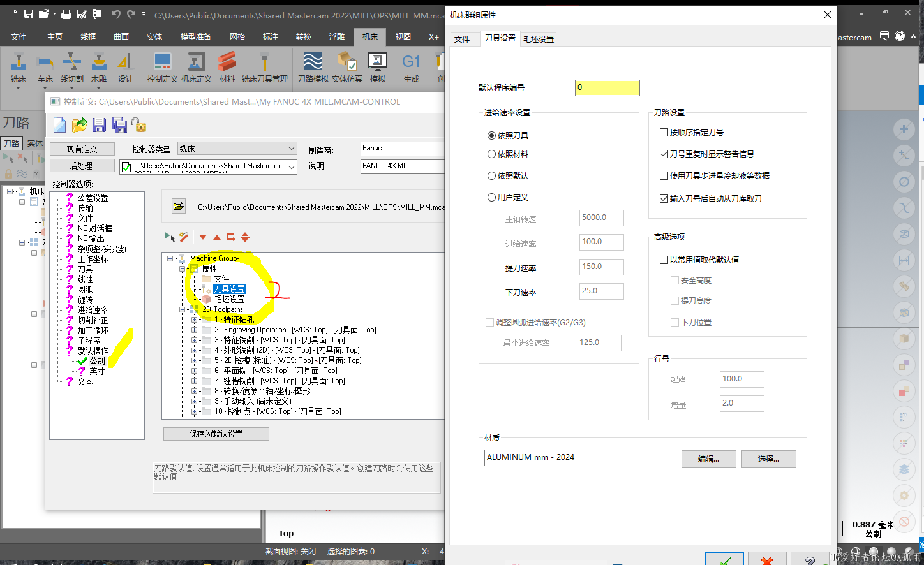Click the red down-triangle move icon
924x565 pixels.
tap(203, 237)
